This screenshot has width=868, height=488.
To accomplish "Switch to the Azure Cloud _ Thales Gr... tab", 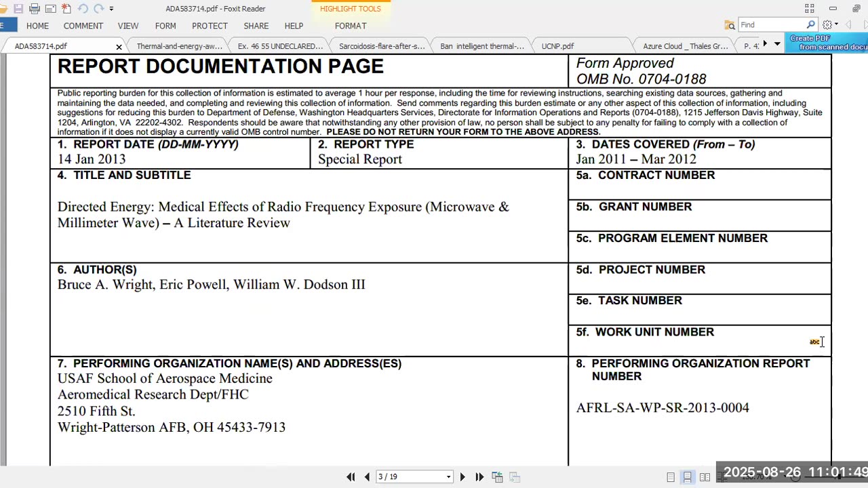I will (685, 46).
